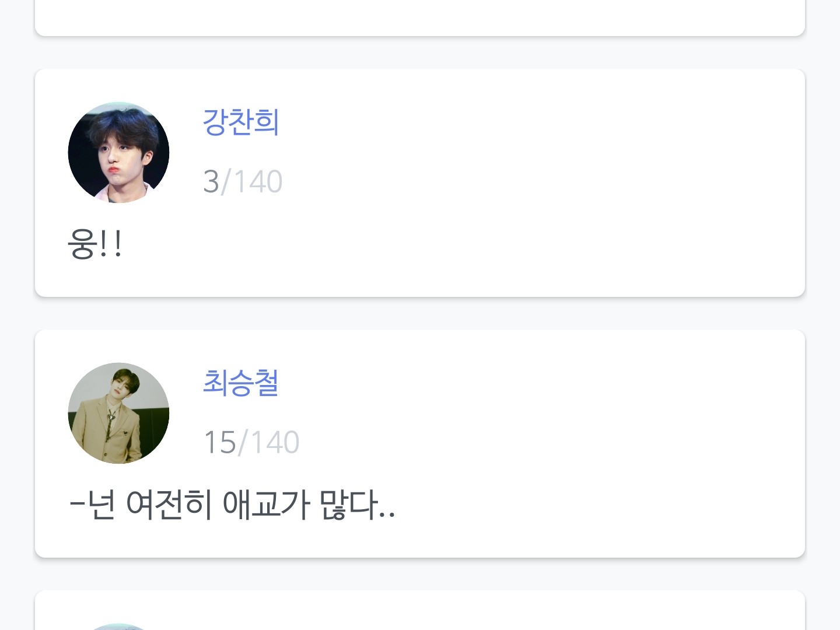
Task: Click the number 3 in 강찬희's counter
Action: coord(211,181)
